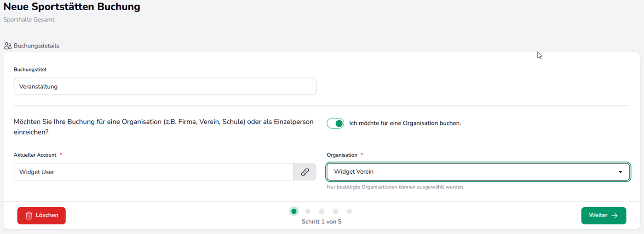This screenshot has height=234, width=644.
Task: Click label 'Ich möchte für eine Organisation buchen'
Action: (x=405, y=123)
